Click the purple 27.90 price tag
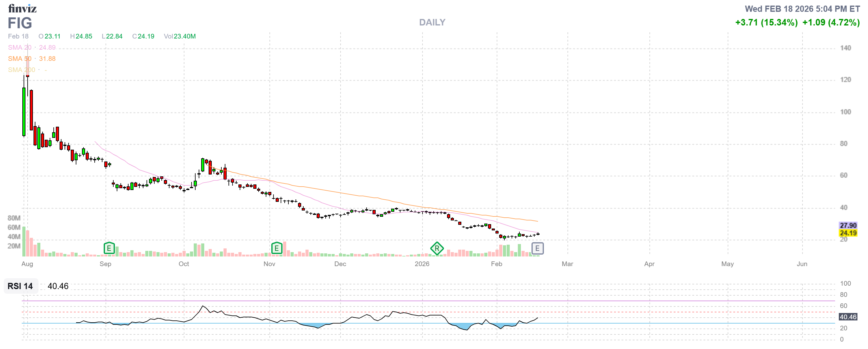This screenshot has height=349, width=868. click(x=848, y=225)
